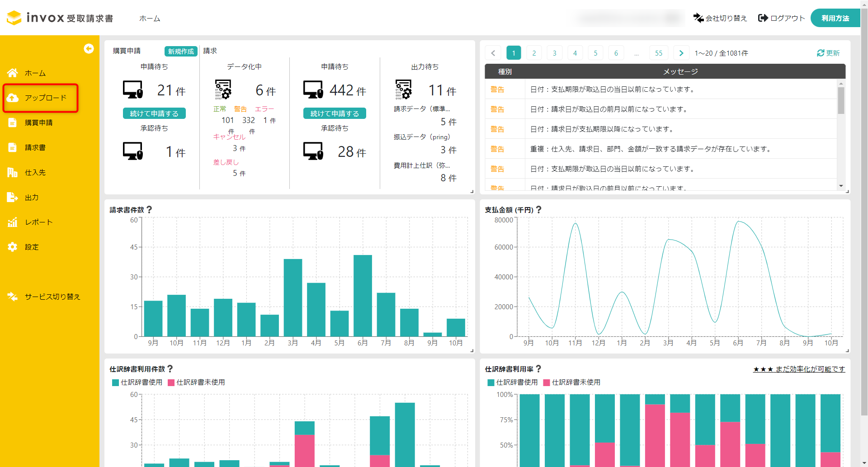Open the 購買申請 menu item

tap(39, 123)
